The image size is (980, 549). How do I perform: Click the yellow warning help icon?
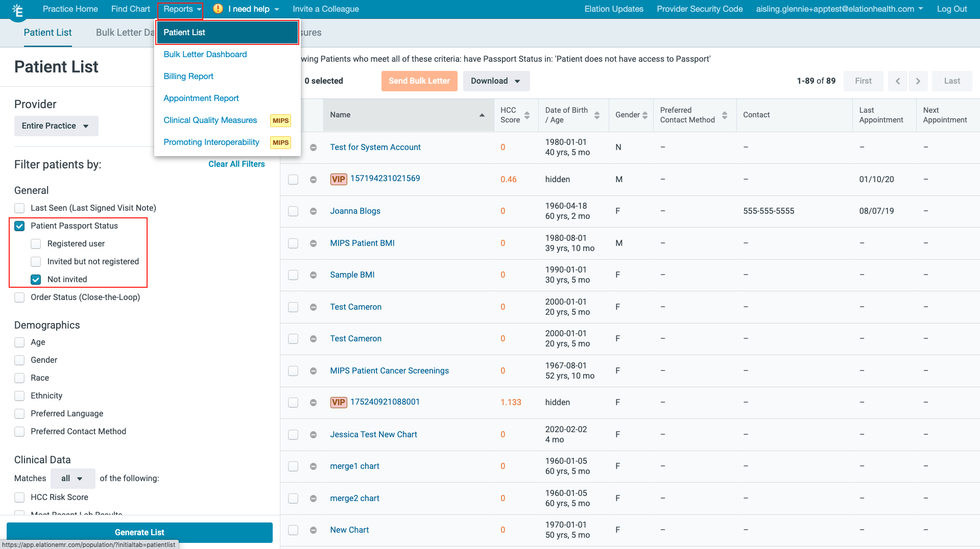[x=218, y=9]
